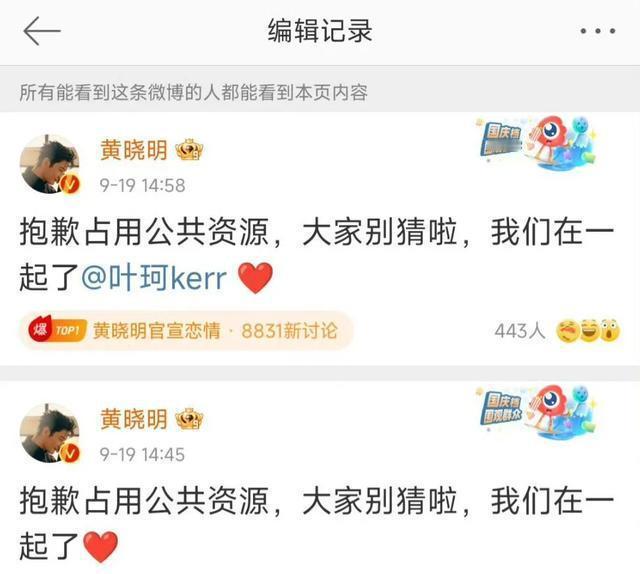The image size is (640, 574).
Task: Tap the back arrow icon
Action: point(42,31)
